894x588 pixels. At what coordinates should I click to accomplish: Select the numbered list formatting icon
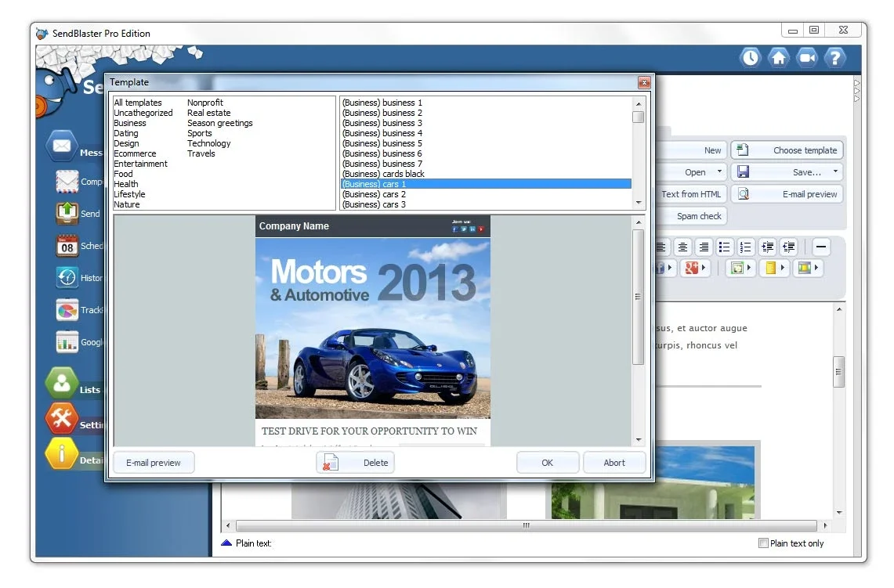click(x=745, y=247)
